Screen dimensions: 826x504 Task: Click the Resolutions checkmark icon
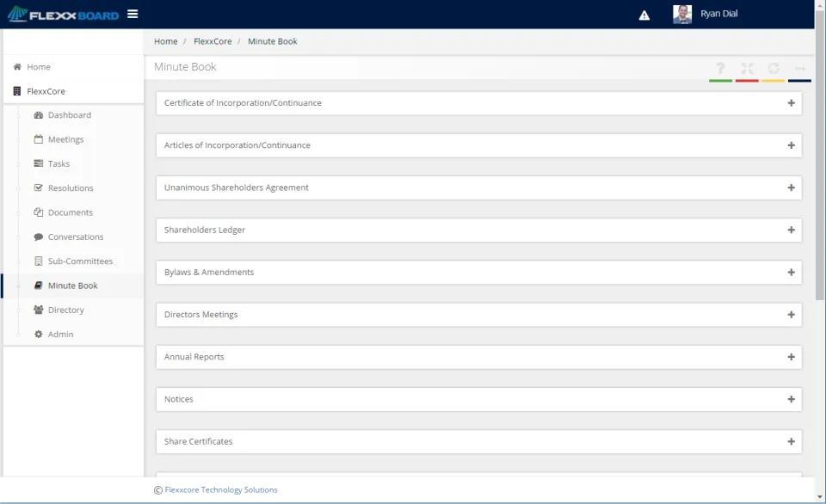[x=39, y=187]
